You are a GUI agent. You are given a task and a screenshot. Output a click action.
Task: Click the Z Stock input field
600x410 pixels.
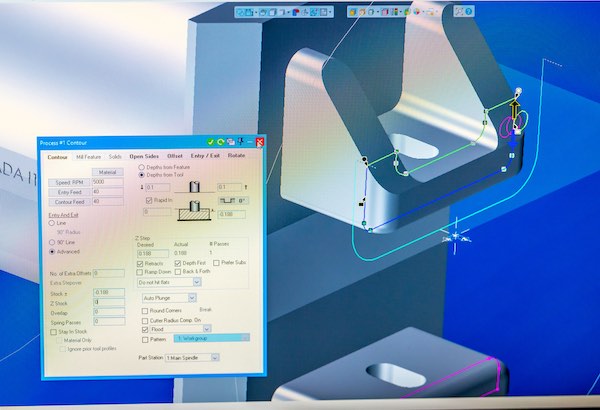pos(108,301)
